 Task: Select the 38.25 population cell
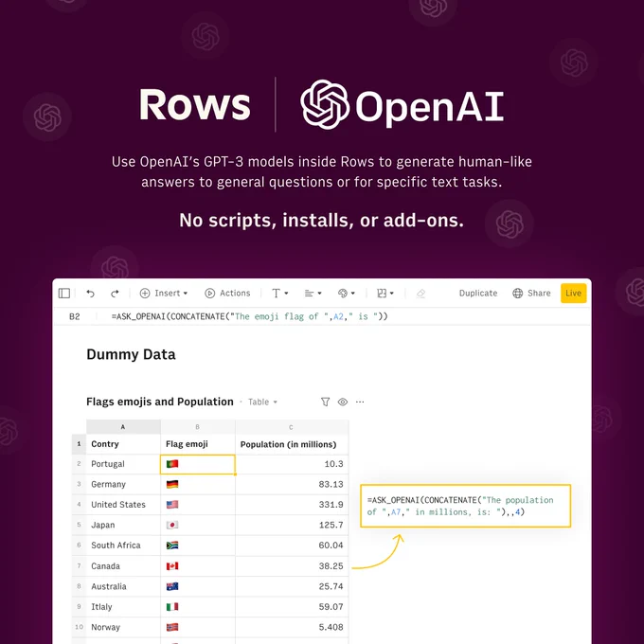(292, 566)
